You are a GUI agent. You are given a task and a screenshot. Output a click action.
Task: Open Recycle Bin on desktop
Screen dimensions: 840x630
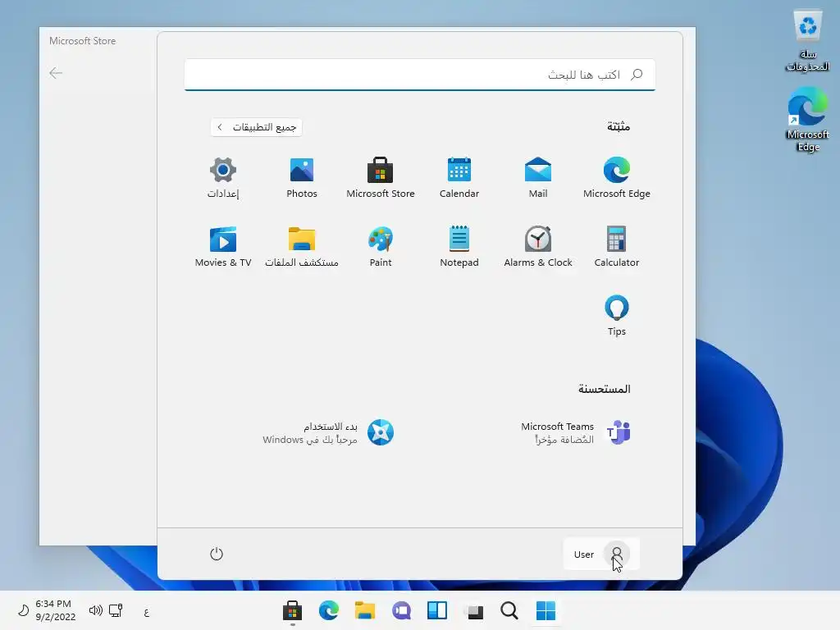(808, 41)
